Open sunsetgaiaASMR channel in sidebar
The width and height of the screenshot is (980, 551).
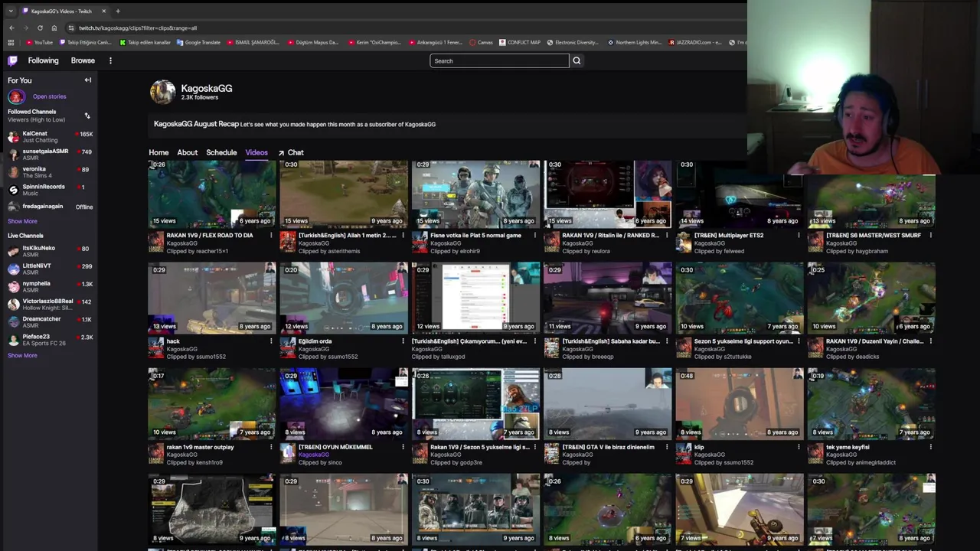(x=50, y=155)
